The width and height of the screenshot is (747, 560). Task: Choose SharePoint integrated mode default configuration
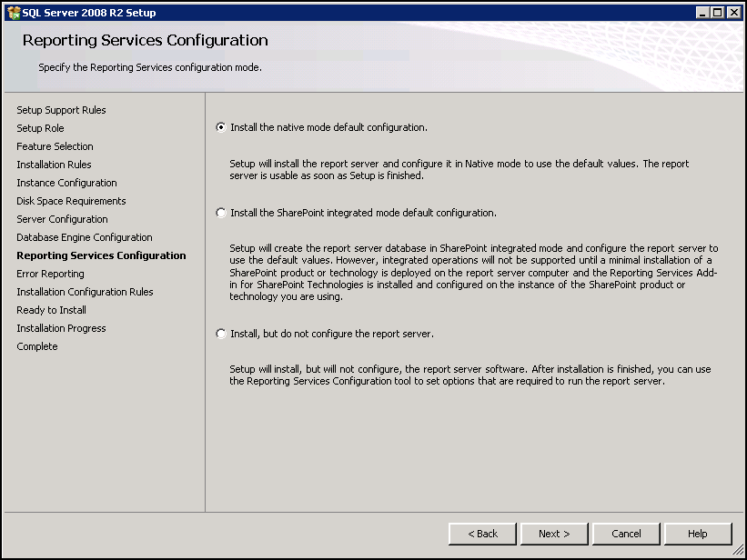[x=220, y=212]
